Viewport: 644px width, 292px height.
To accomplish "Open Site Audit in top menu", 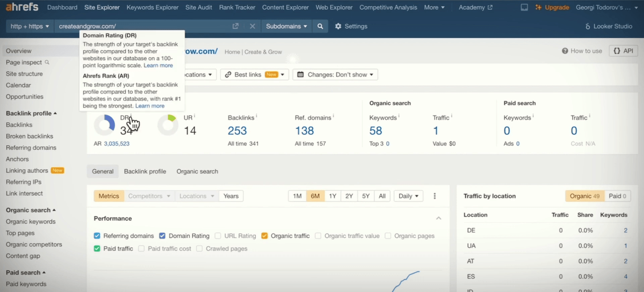I will point(199,7).
